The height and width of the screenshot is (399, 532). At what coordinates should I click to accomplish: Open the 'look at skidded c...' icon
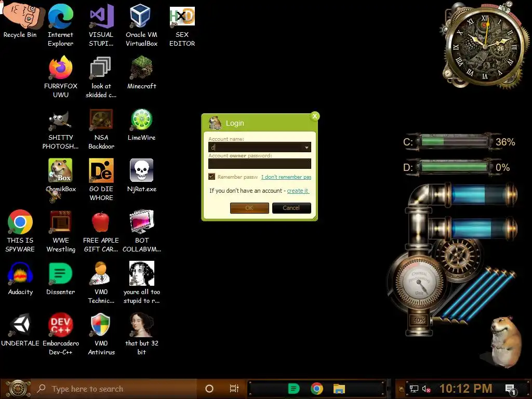click(101, 68)
